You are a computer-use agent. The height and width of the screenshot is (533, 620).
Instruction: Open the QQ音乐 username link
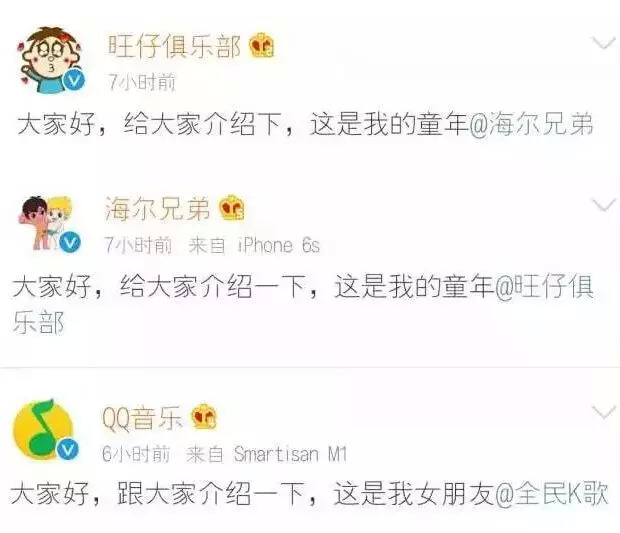[142, 418]
